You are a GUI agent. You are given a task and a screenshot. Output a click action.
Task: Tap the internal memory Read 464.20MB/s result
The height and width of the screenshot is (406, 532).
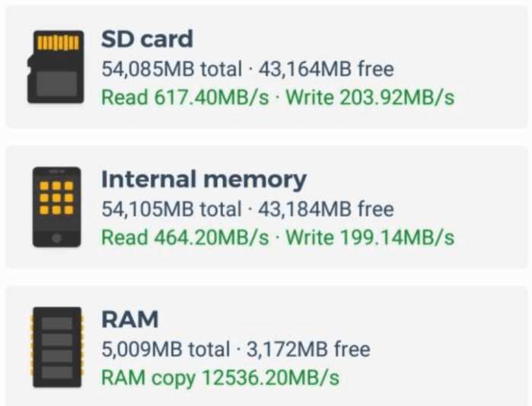[x=185, y=237]
